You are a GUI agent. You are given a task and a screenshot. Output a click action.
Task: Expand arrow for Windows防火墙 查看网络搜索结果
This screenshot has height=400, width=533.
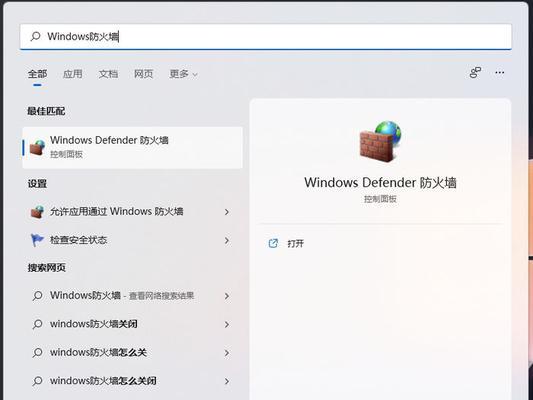227,296
